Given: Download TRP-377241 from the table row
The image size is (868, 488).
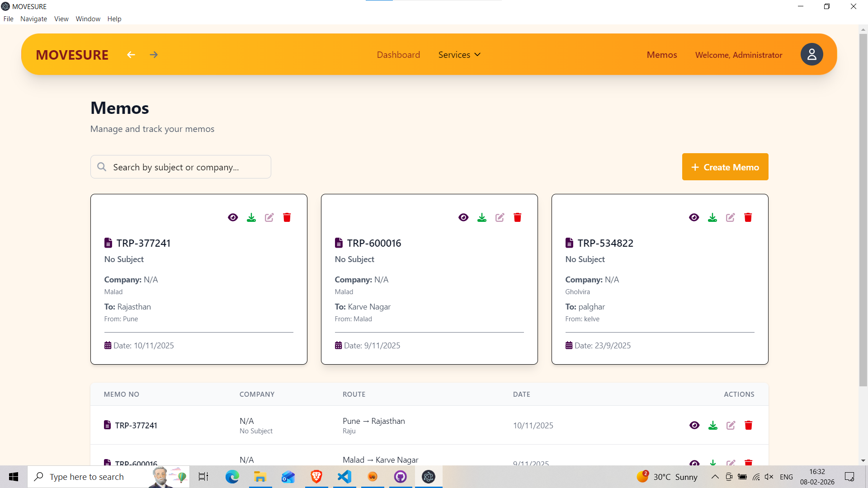Looking at the screenshot, I should pyautogui.click(x=713, y=425).
